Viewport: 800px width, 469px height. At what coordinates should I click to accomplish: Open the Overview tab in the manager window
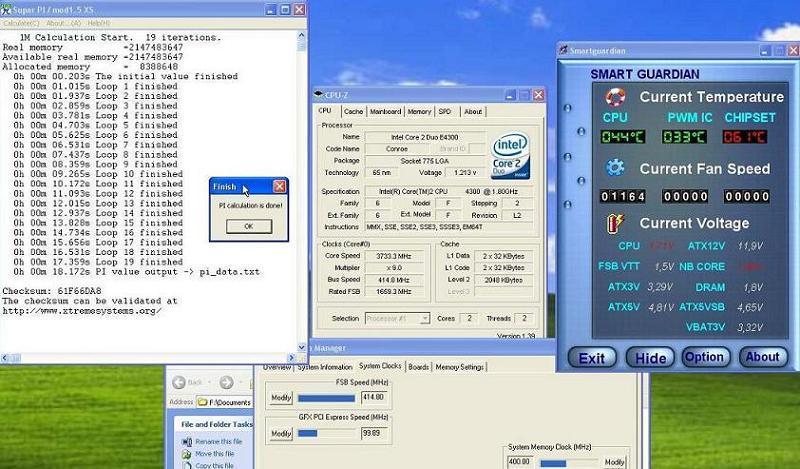coord(277,367)
